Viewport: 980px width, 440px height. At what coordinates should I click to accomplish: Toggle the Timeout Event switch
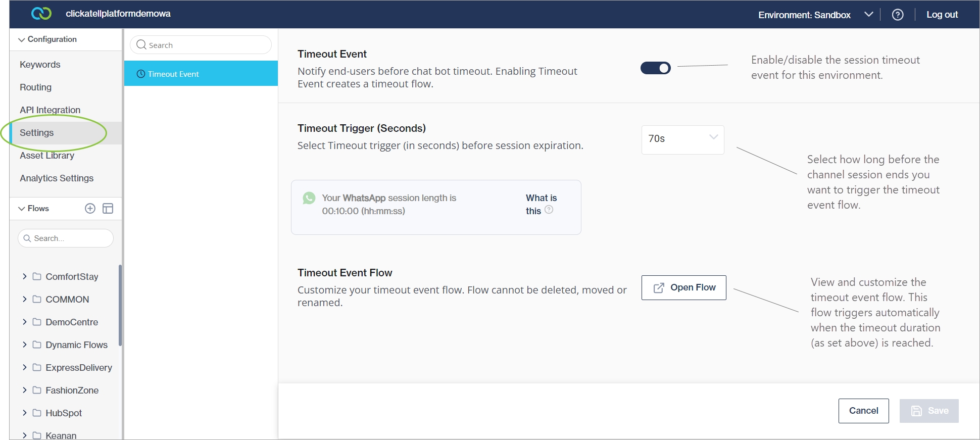pyautogui.click(x=655, y=68)
